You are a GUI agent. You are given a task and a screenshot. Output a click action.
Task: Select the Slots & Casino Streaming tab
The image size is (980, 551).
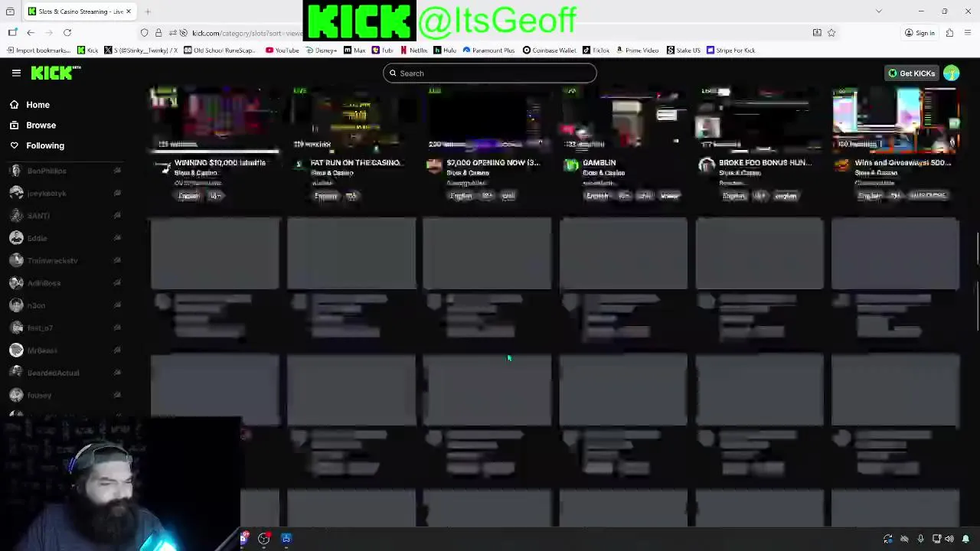[80, 11]
